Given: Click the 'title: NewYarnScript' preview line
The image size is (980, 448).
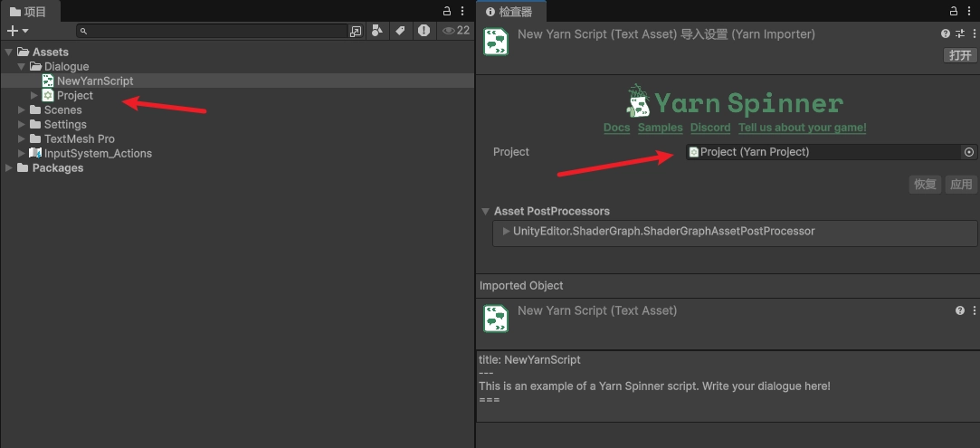Looking at the screenshot, I should (x=529, y=360).
